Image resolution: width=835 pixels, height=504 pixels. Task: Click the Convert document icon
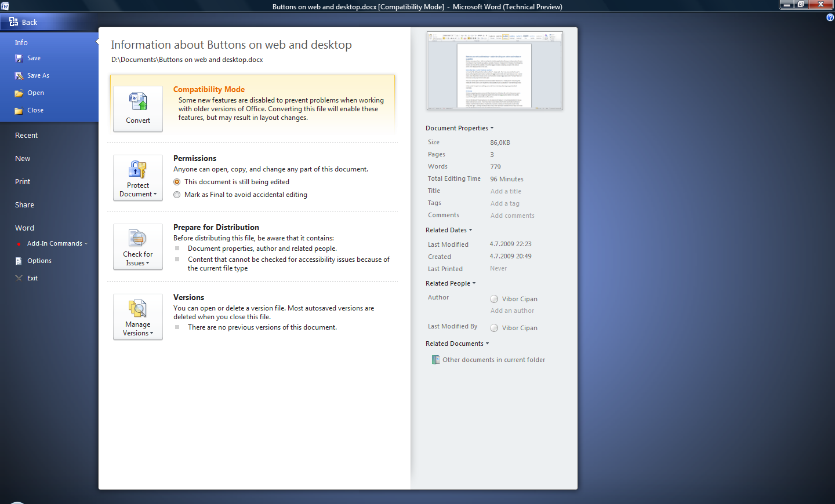tap(138, 102)
